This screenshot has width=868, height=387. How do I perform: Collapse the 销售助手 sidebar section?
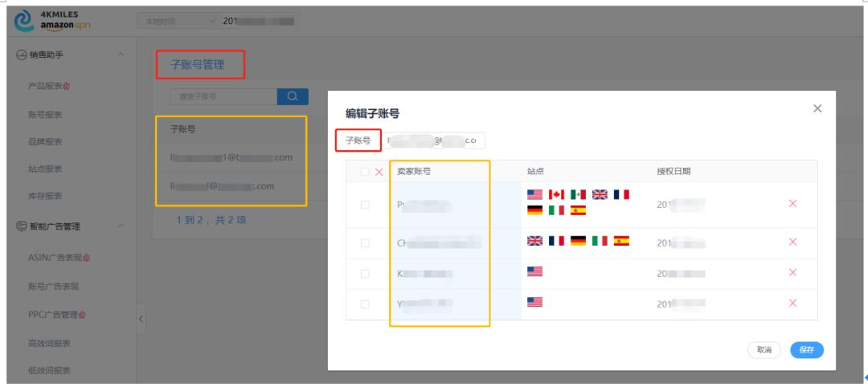[x=121, y=54]
